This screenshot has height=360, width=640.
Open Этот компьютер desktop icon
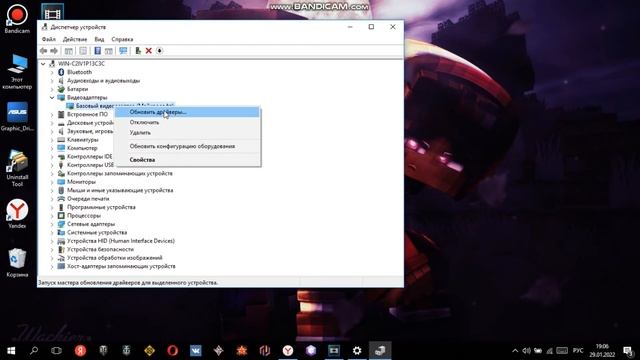(x=17, y=71)
